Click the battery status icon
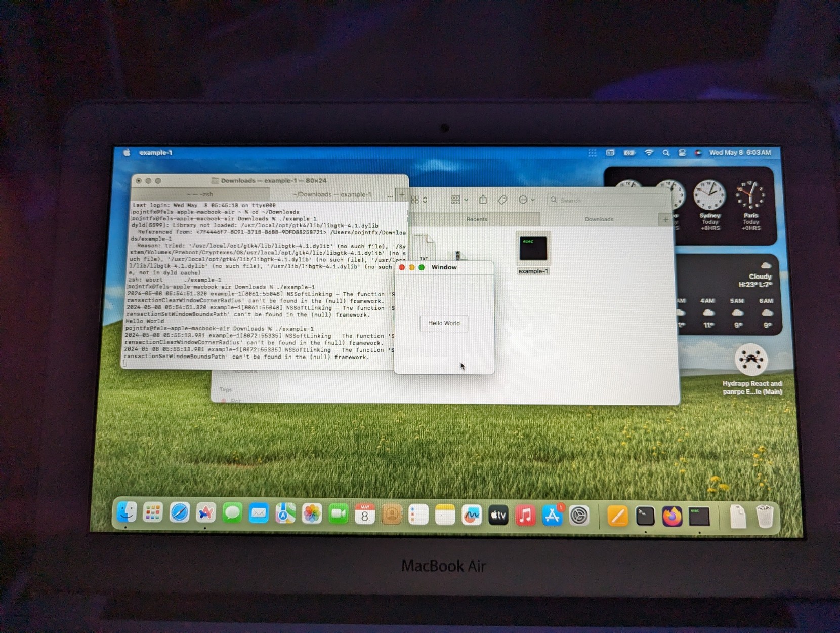840x633 pixels. 629,153
